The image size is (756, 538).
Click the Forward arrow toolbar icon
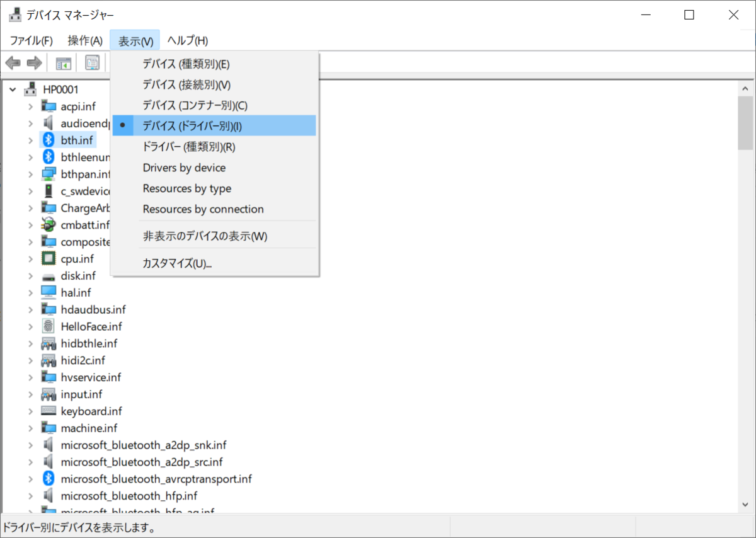click(x=34, y=63)
